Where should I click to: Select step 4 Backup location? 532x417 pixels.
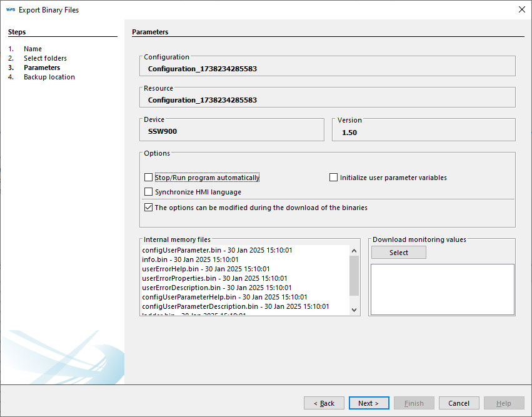49,76
